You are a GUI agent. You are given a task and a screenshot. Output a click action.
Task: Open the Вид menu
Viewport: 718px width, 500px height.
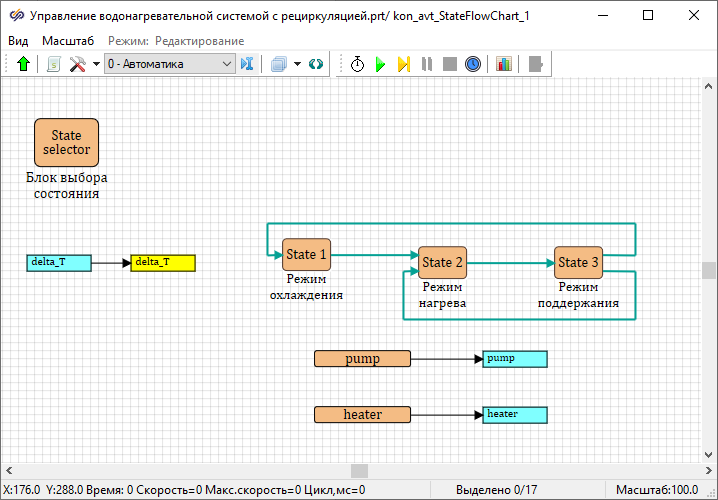tap(18, 40)
